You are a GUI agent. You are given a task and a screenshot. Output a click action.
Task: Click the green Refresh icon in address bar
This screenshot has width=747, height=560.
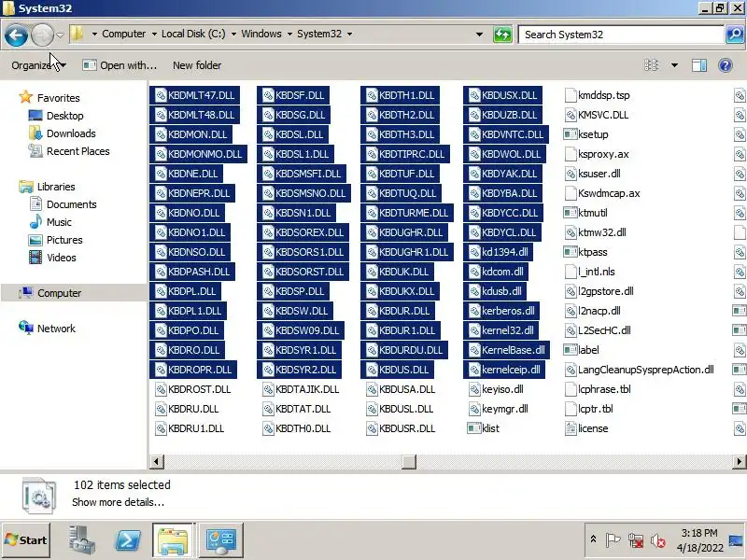(502, 35)
